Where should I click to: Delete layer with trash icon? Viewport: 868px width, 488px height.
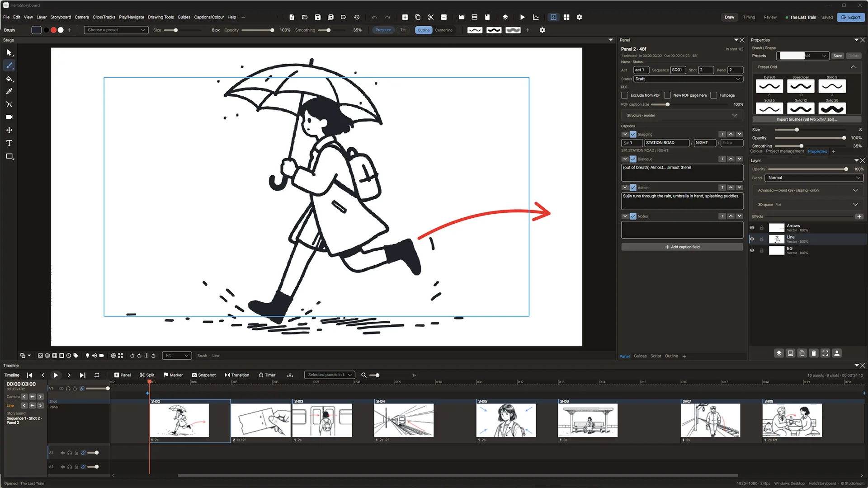814,353
